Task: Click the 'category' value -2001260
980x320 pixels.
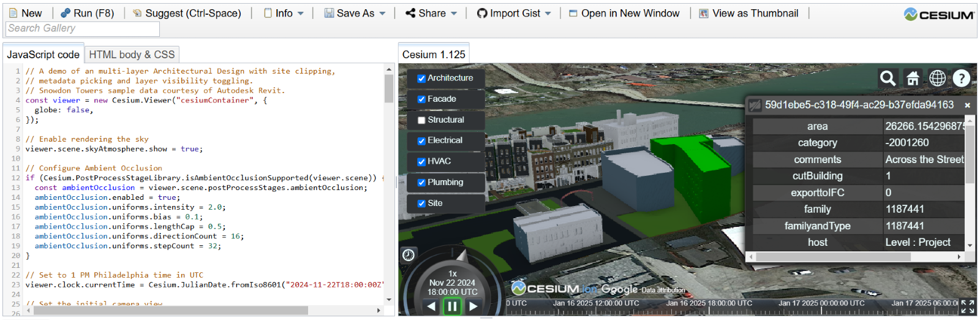Action: pos(907,143)
